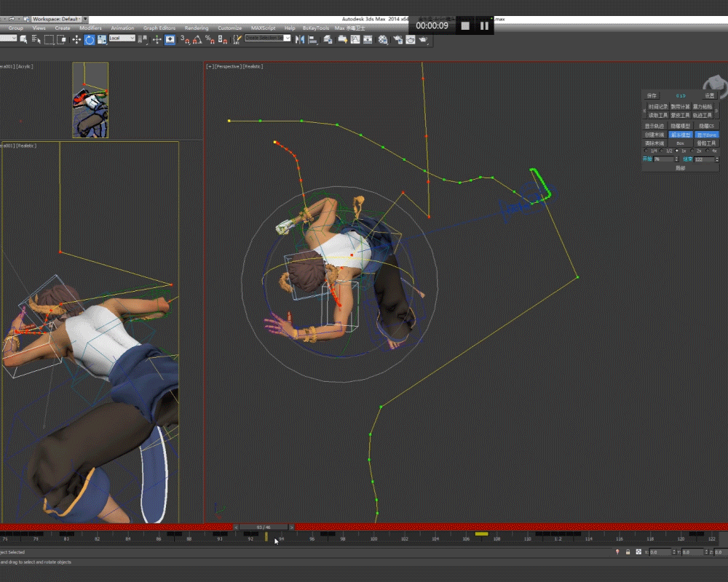Open the MAXScript menu
The width and height of the screenshot is (728, 582).
coord(264,28)
